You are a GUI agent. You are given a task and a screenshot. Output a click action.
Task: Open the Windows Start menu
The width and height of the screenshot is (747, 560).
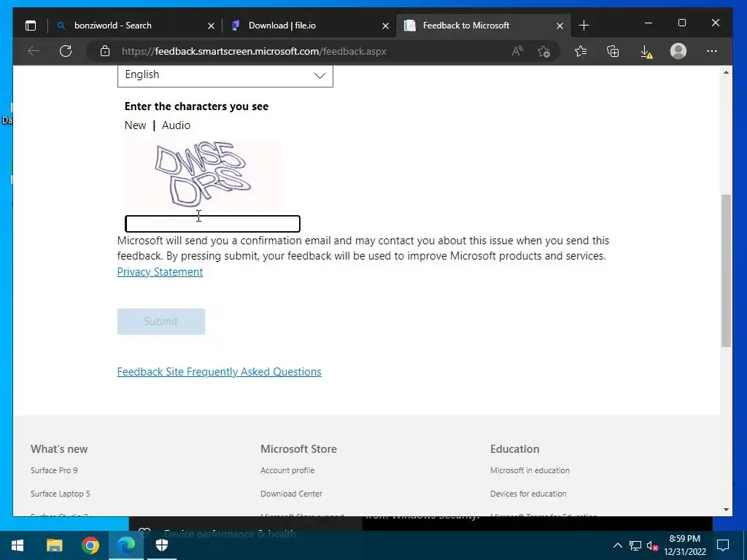point(18,545)
